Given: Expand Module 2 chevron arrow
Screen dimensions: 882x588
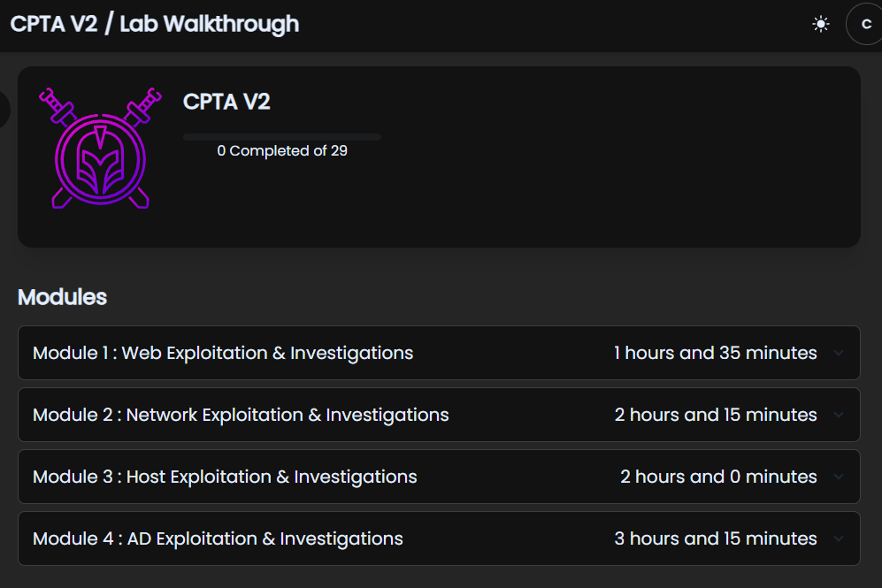Looking at the screenshot, I should [839, 415].
